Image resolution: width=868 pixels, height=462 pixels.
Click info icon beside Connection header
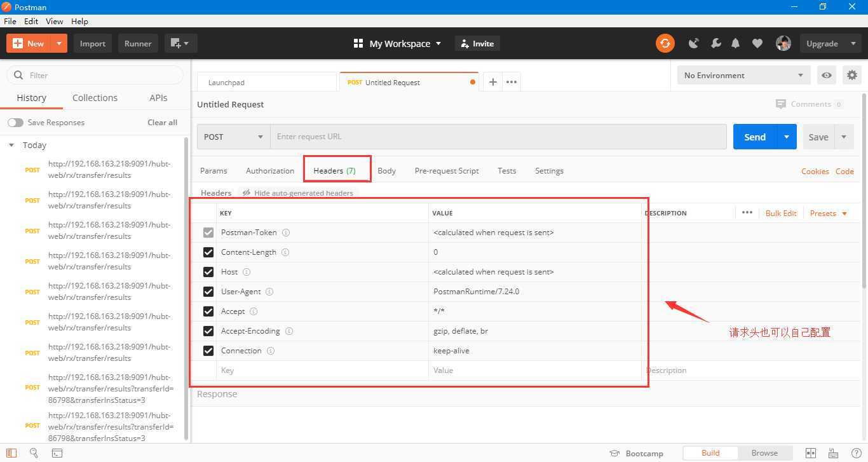[x=271, y=351]
